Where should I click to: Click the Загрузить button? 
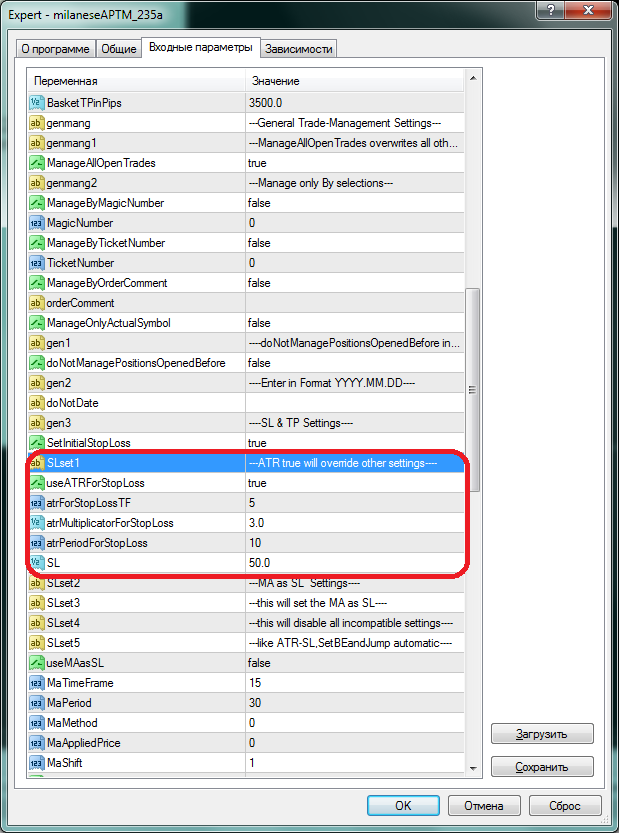(x=542, y=734)
